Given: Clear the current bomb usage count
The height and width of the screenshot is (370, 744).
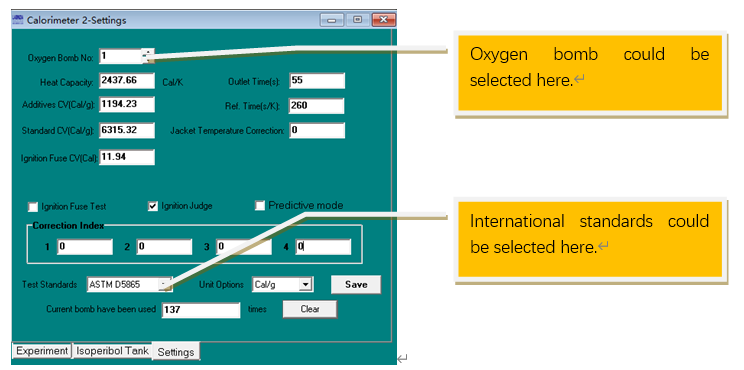Looking at the screenshot, I should (310, 309).
